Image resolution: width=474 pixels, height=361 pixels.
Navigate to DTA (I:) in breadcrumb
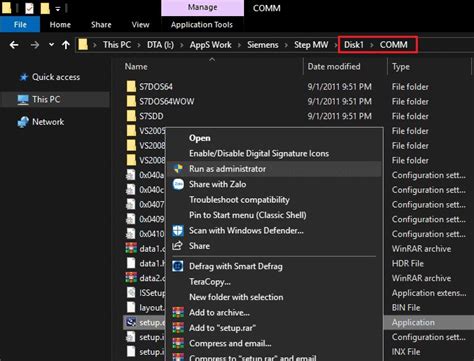160,45
